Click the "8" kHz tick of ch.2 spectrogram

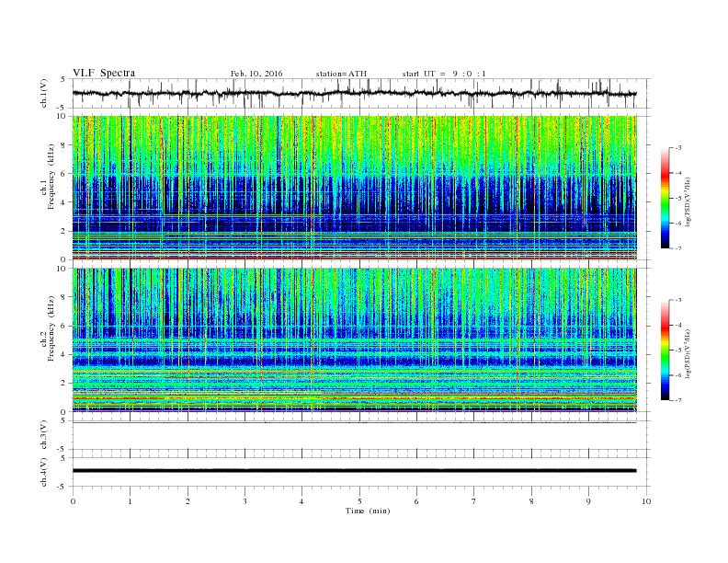[x=64, y=297]
